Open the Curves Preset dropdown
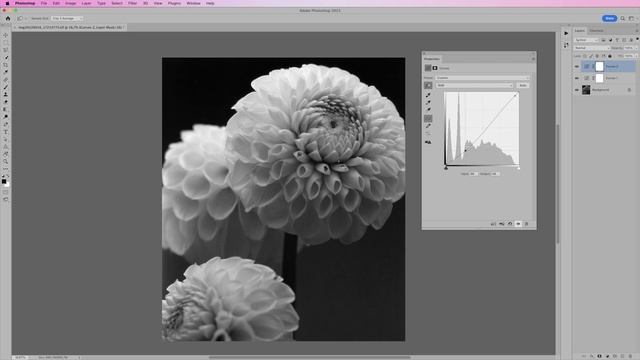Viewport: 640px width, 360px height. 482,78
